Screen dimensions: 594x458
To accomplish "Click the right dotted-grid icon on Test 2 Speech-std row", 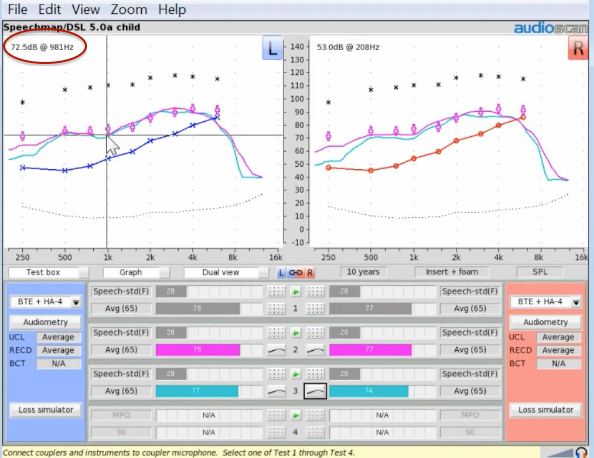I will (315, 333).
